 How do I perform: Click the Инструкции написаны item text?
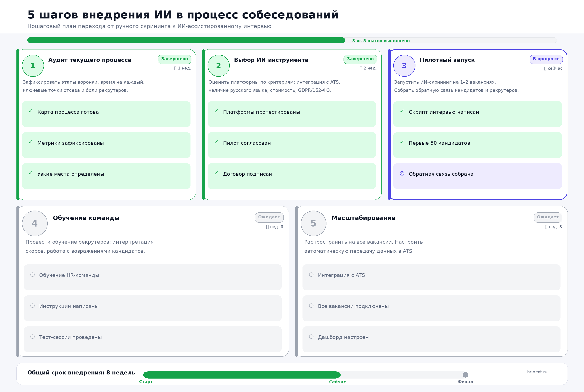click(69, 306)
